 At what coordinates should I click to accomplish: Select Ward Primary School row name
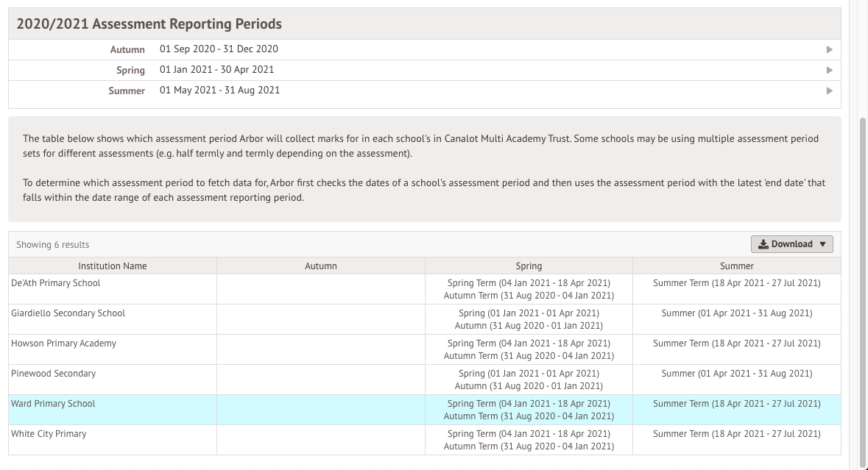coord(53,404)
